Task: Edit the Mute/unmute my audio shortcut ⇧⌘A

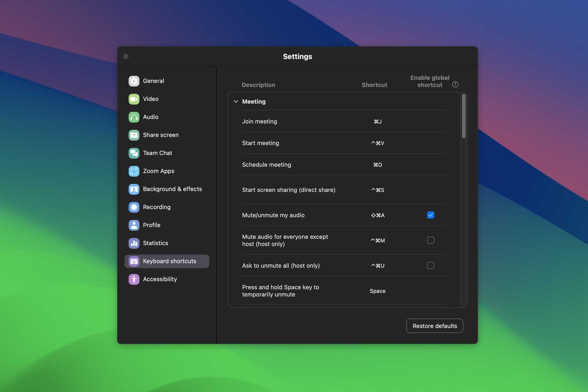Action: 377,215
